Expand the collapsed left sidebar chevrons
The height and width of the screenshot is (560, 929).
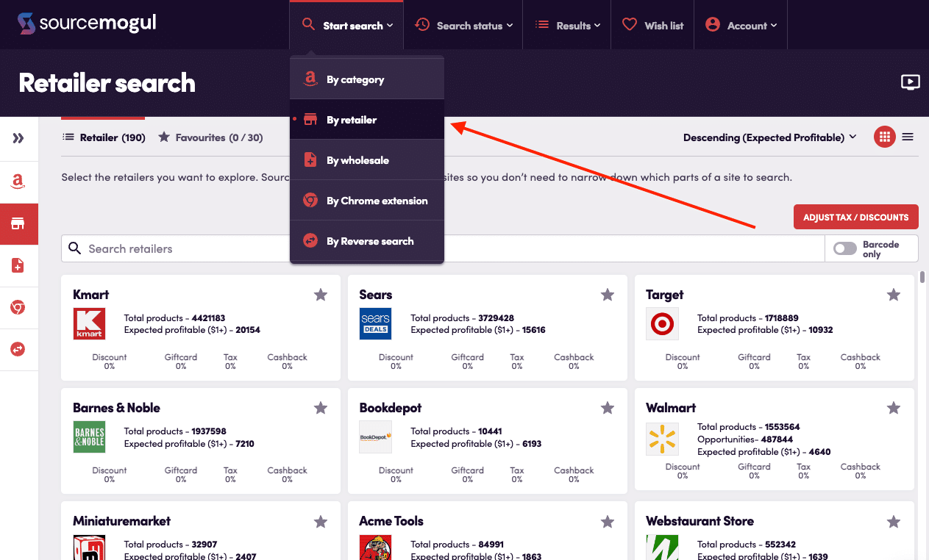(18, 138)
